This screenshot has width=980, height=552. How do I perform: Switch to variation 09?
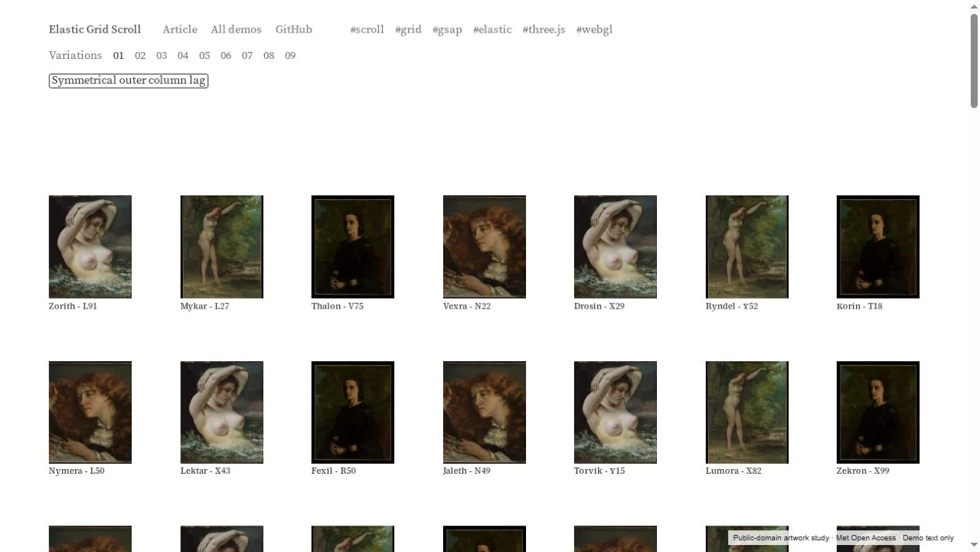tap(290, 55)
